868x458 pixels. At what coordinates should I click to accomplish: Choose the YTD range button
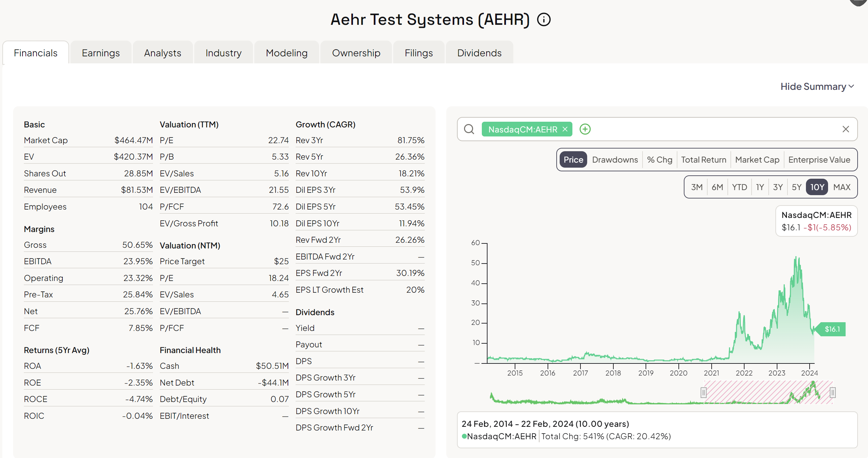(739, 187)
